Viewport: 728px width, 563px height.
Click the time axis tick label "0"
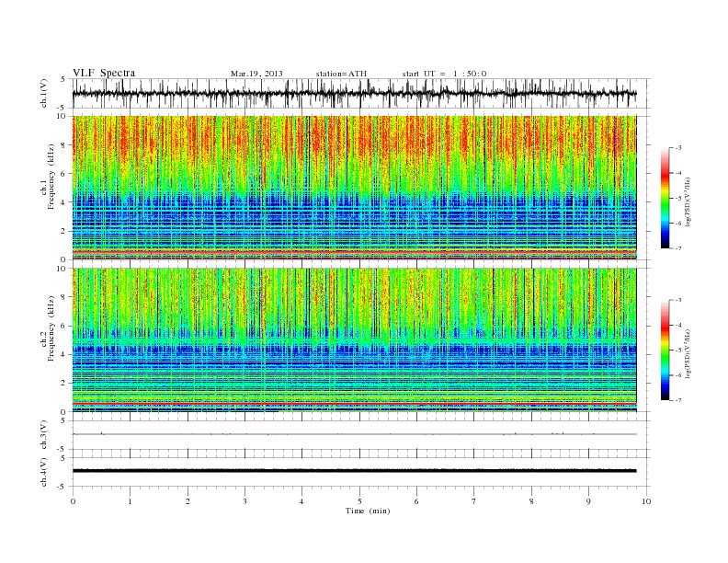coord(73,501)
